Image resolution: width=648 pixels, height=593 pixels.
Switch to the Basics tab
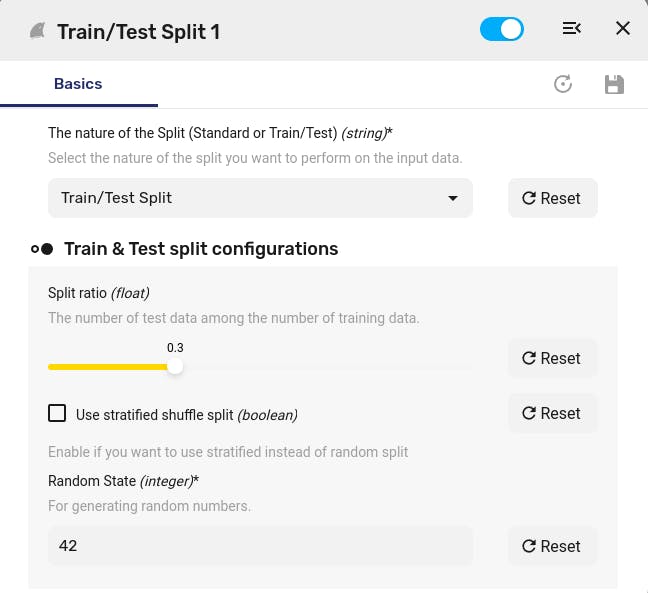(78, 84)
